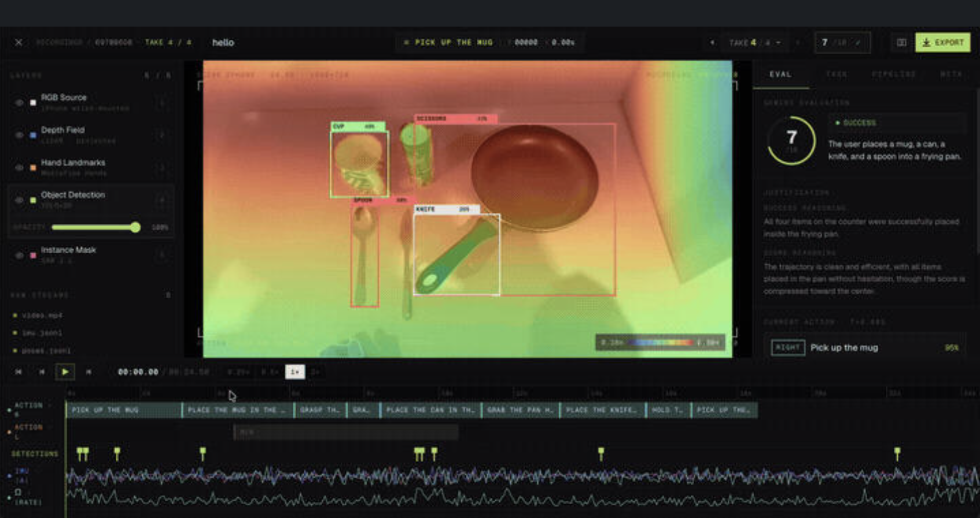Set playback speed to 0.5x
980x518 pixels.
[x=269, y=372]
